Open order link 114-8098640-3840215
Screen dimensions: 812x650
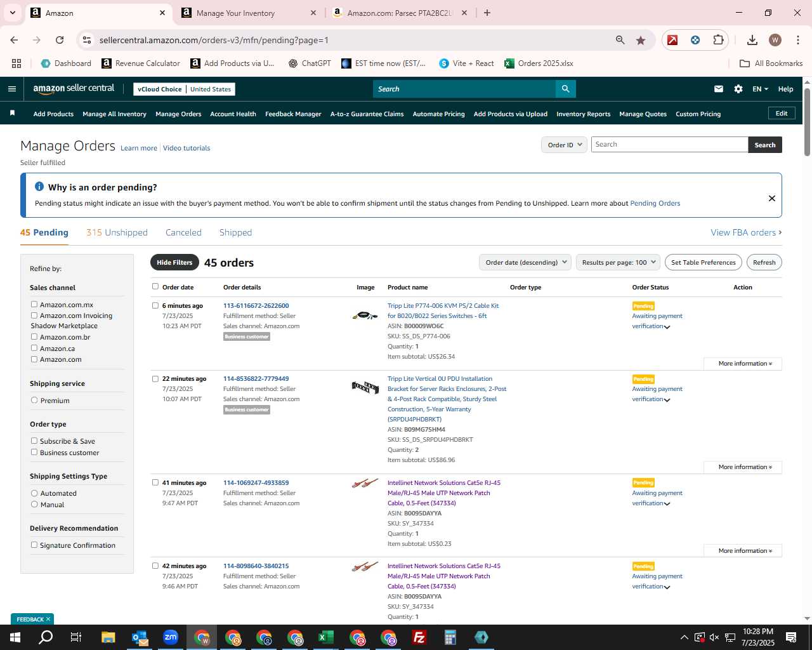pyautogui.click(x=256, y=566)
